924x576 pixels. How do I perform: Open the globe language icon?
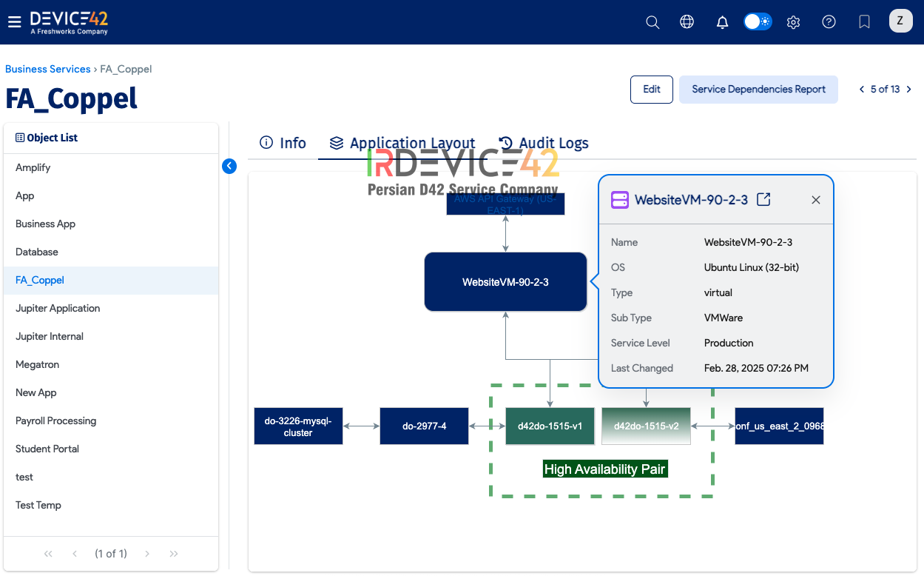coord(687,22)
